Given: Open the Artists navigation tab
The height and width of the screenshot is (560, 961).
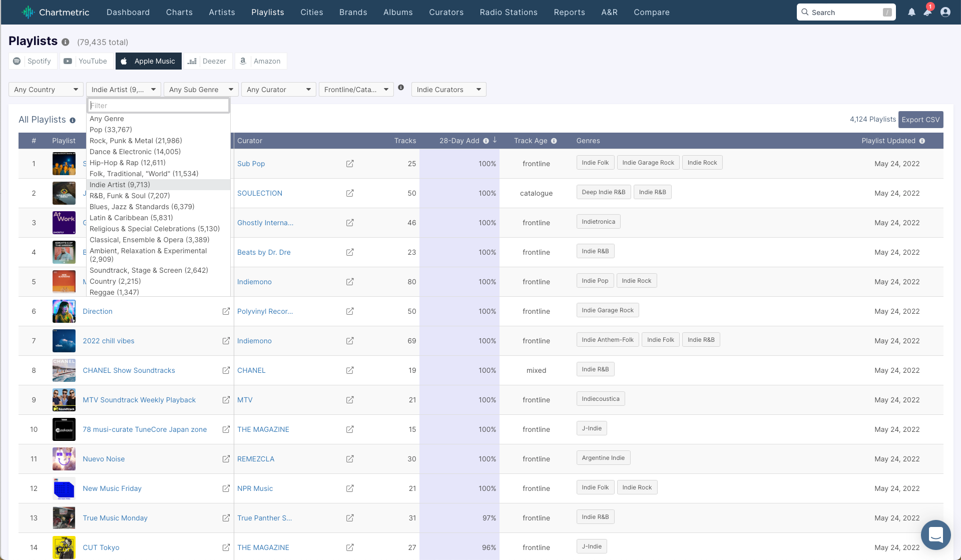Looking at the screenshot, I should pyautogui.click(x=222, y=12).
